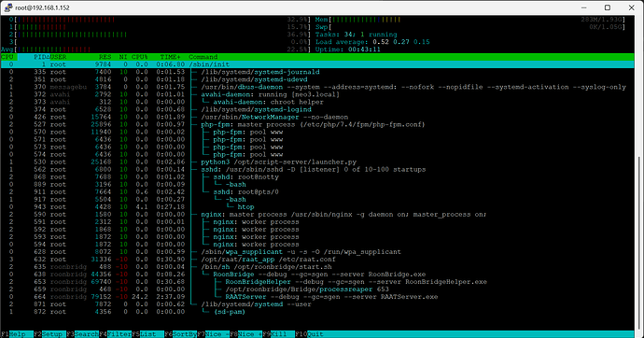This screenshot has width=644, height=338.
Task: Select the php-fpm pool www row with PID 570
Action: (317, 132)
